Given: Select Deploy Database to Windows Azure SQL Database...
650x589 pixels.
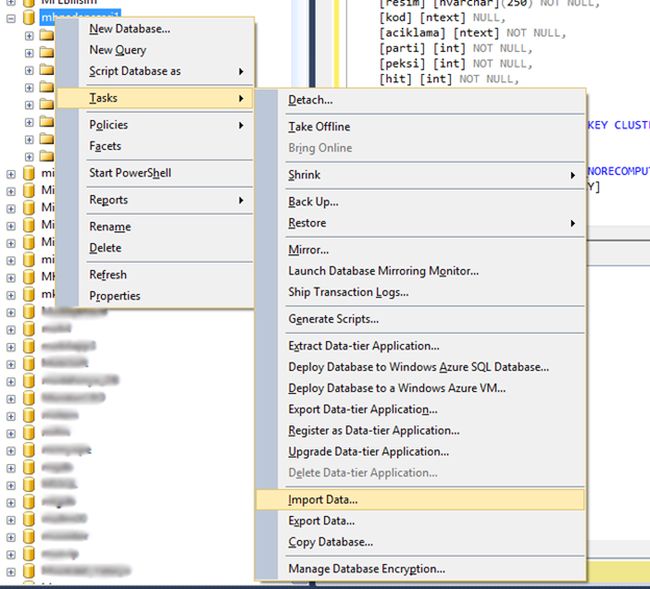Looking at the screenshot, I should (420, 367).
